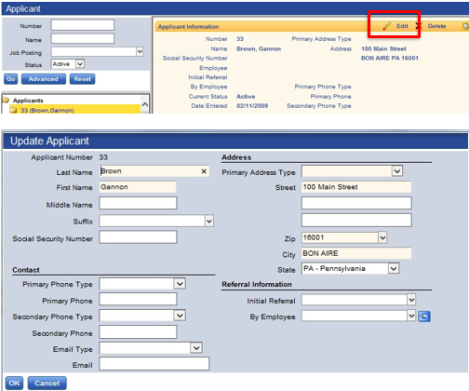Confirm changes with the OK button
Screen dimensions: 469x391
click(14, 383)
